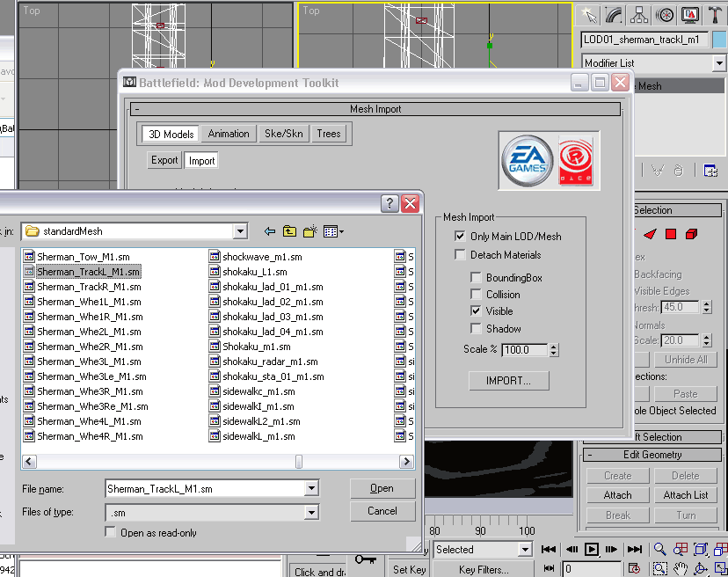Open the Hierarchy command panel tab

[639, 15]
